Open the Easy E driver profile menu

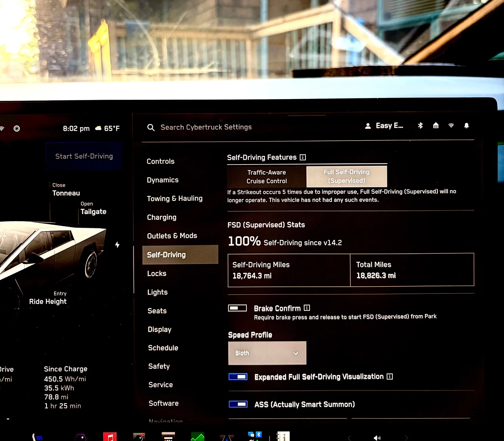tap(384, 126)
